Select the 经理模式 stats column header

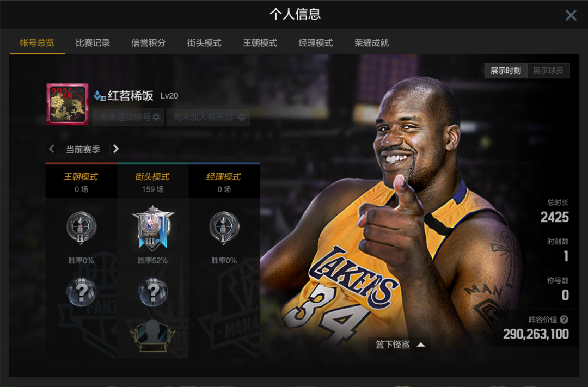coord(224,181)
